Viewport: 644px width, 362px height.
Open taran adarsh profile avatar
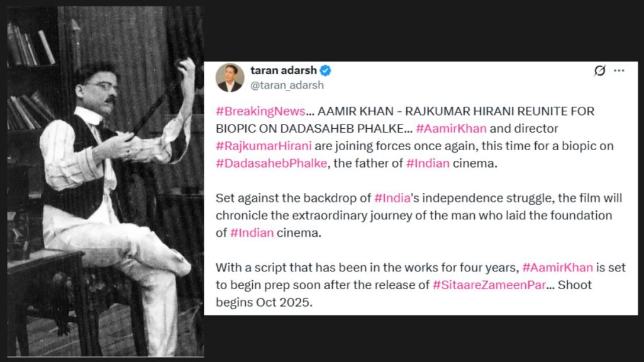[x=230, y=77]
